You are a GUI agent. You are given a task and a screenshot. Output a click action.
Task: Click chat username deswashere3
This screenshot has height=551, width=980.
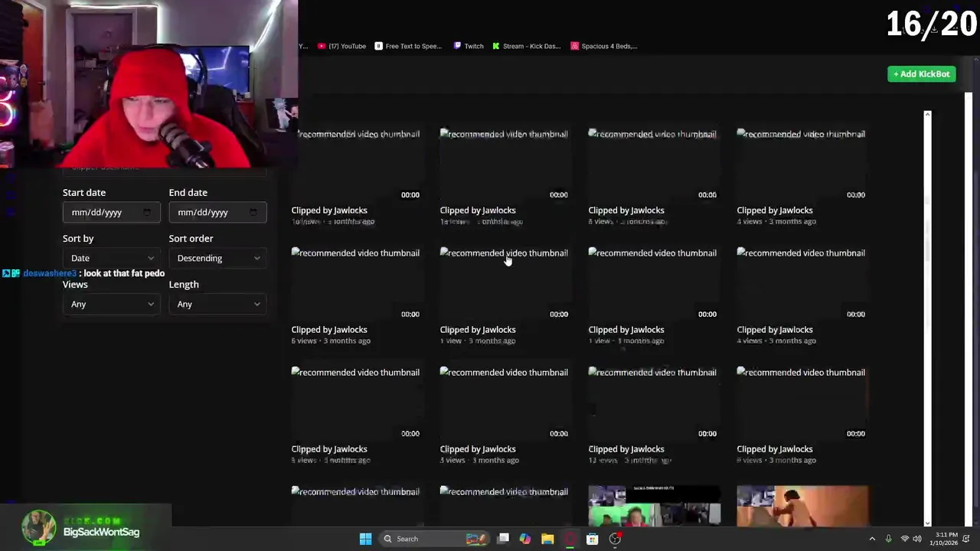pyautogui.click(x=50, y=273)
